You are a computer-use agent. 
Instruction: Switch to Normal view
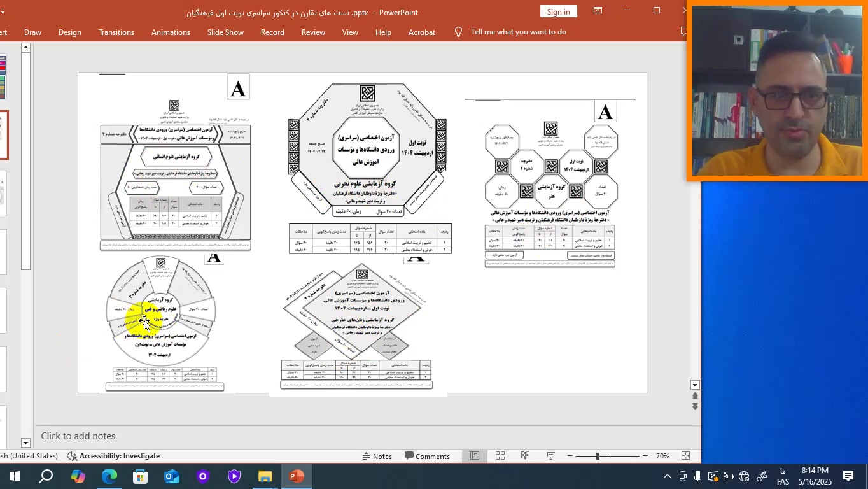point(475,456)
